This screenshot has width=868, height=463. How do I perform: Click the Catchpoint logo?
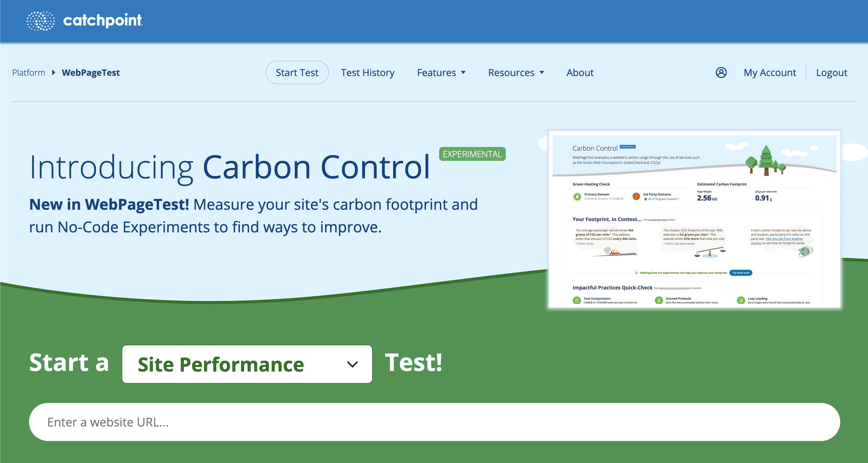[84, 21]
